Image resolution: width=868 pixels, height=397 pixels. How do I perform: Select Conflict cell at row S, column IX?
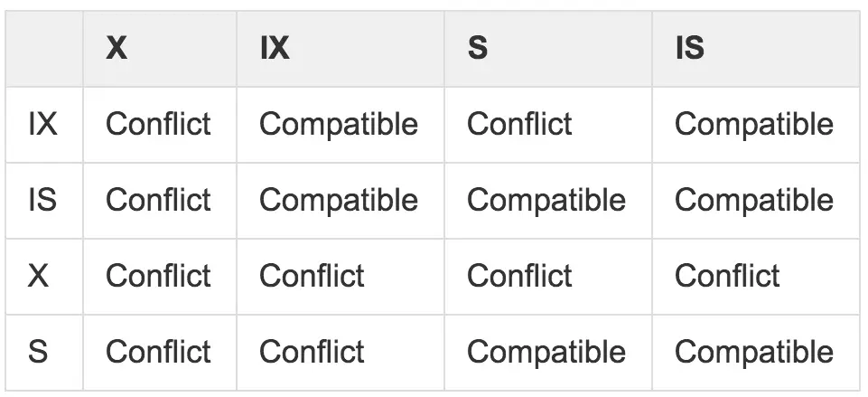pos(313,352)
